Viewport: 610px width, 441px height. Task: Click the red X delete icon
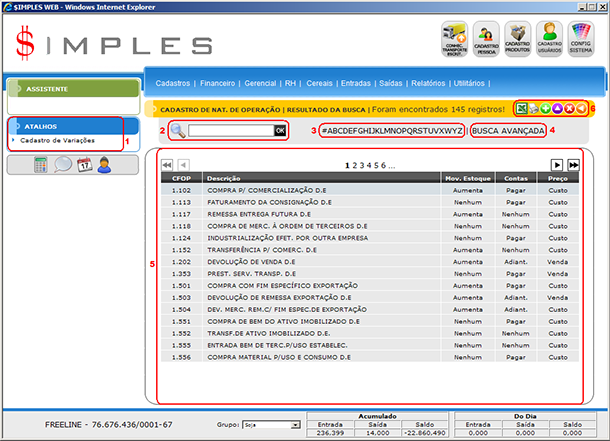568,107
